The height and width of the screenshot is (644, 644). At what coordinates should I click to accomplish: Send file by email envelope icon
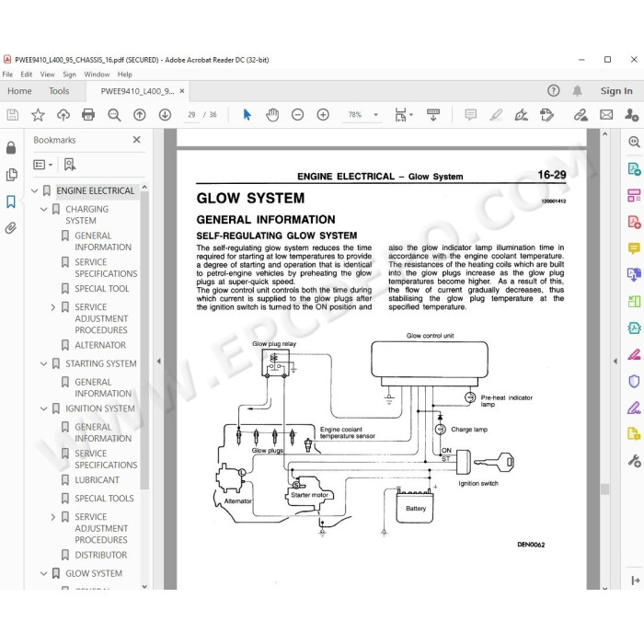(x=606, y=115)
